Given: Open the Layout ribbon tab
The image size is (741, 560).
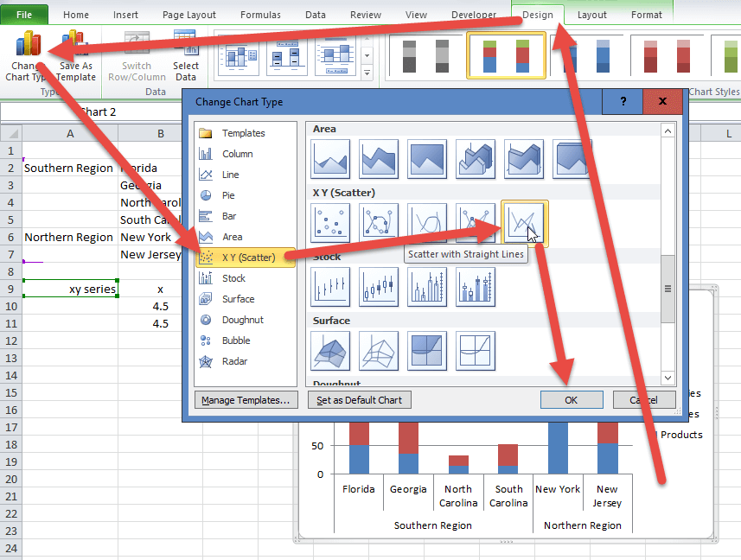Looking at the screenshot, I should click(x=592, y=15).
